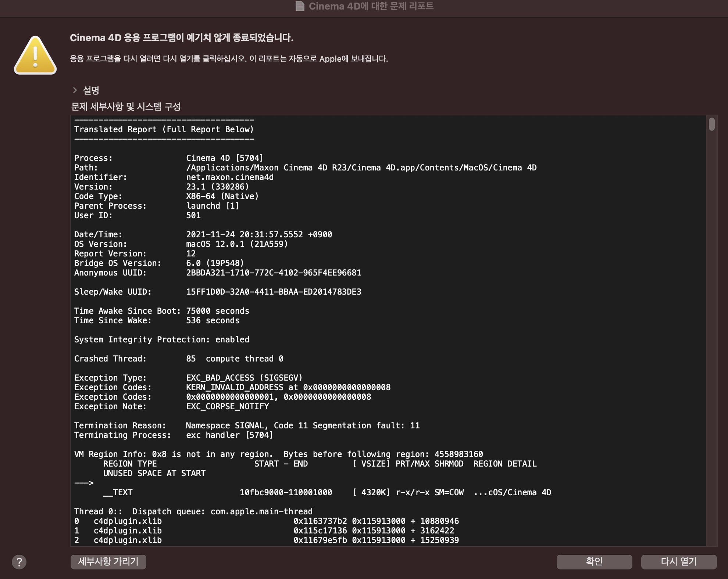Click stack frame 1 with offset 3162422

pyautogui.click(x=264, y=531)
